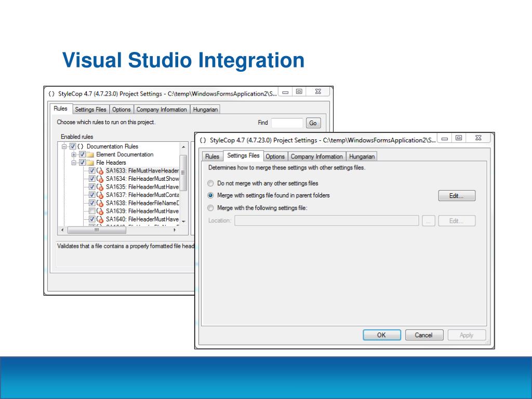
Task: Toggle the SA1635 rule checkbox
Action: click(x=92, y=187)
